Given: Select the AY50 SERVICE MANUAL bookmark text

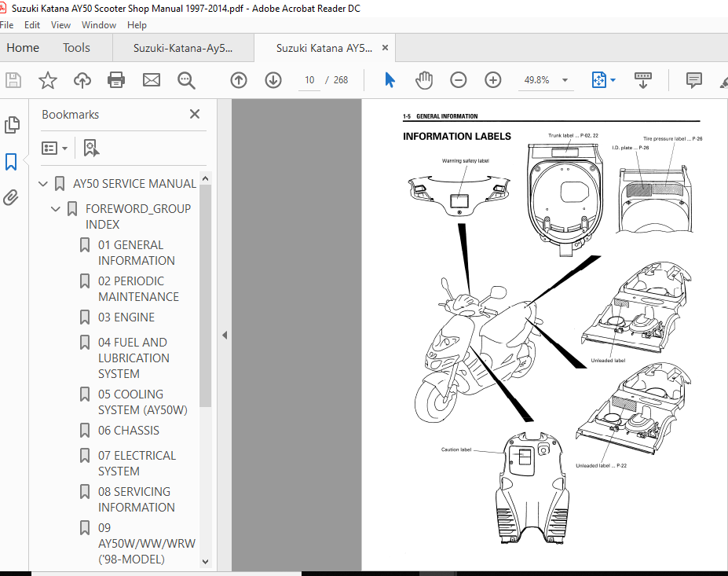Looking at the screenshot, I should [x=134, y=183].
